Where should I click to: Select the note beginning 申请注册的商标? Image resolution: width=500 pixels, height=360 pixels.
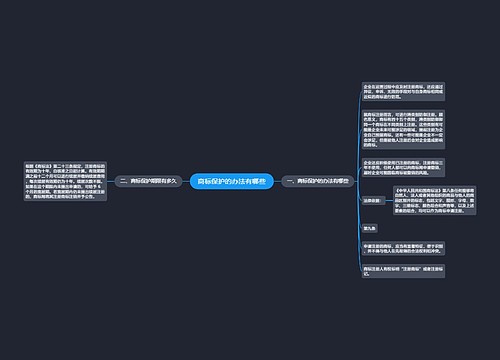tap(403, 249)
